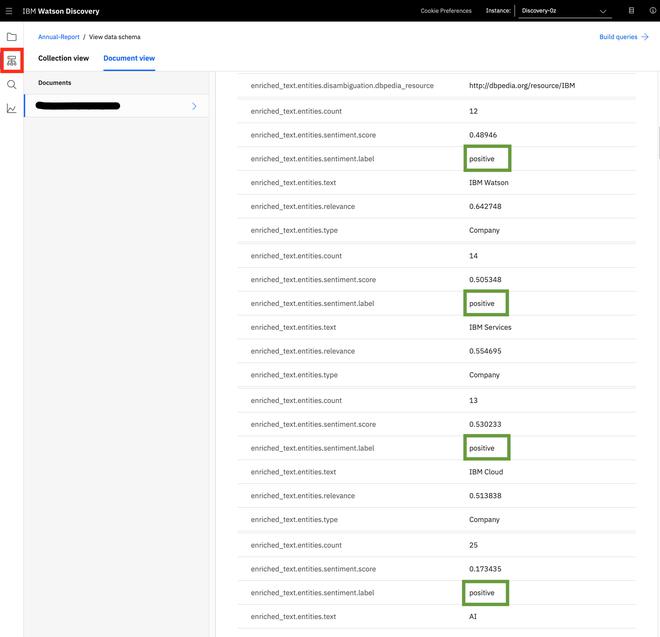Expand the redacted document row chevron

coord(194,106)
